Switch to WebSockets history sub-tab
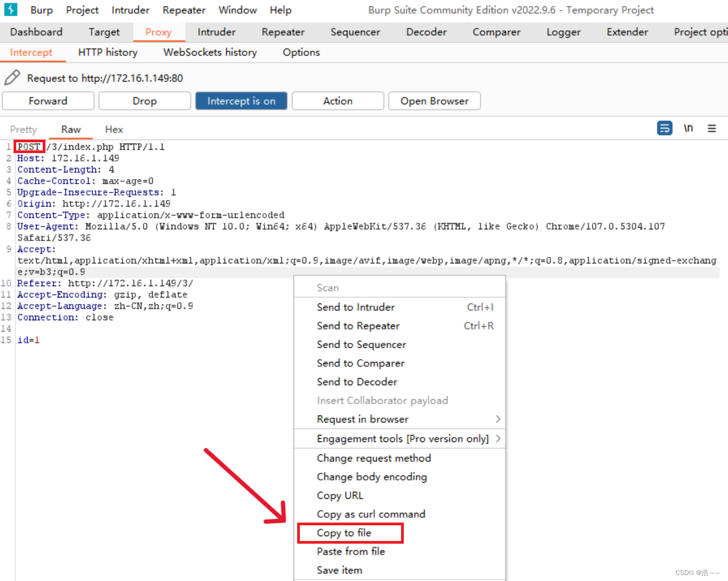Image resolution: width=728 pixels, height=581 pixels. coord(210,52)
